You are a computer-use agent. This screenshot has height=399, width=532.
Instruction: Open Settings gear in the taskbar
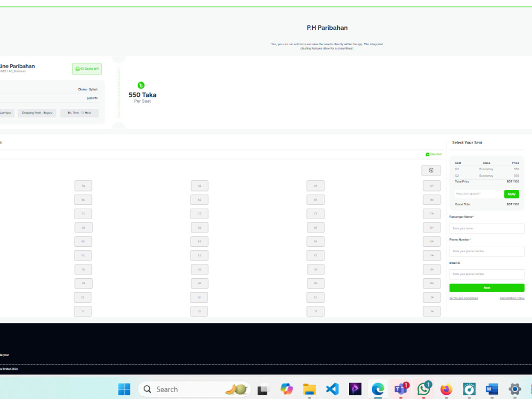click(514, 389)
